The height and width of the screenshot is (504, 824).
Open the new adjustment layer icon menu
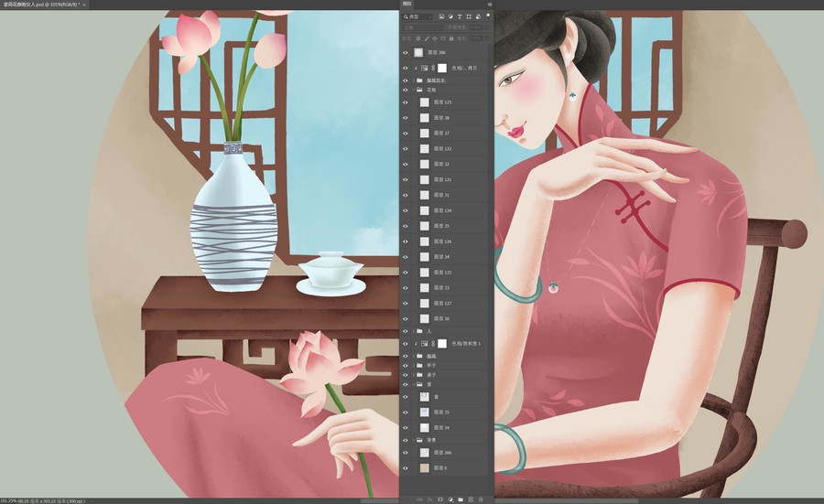click(450, 499)
